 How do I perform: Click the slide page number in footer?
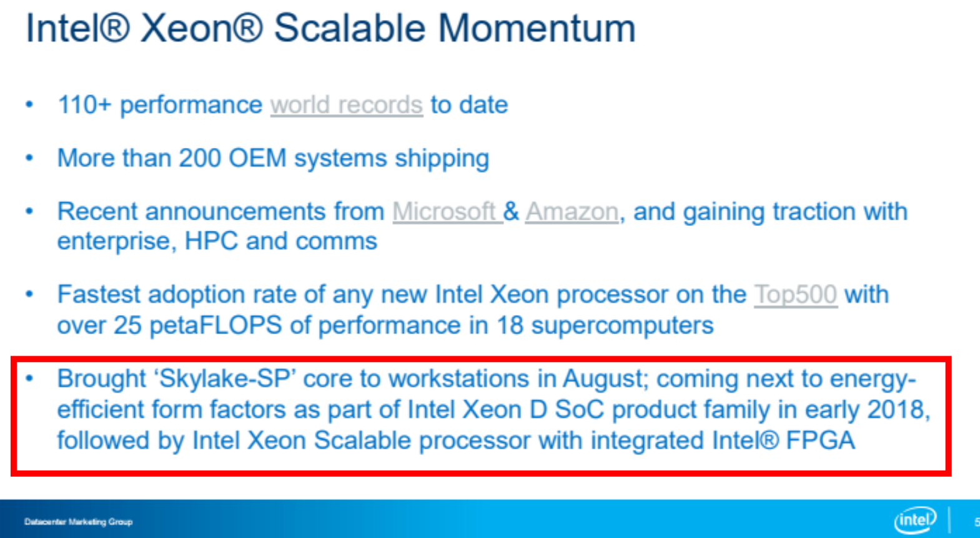tap(976, 522)
